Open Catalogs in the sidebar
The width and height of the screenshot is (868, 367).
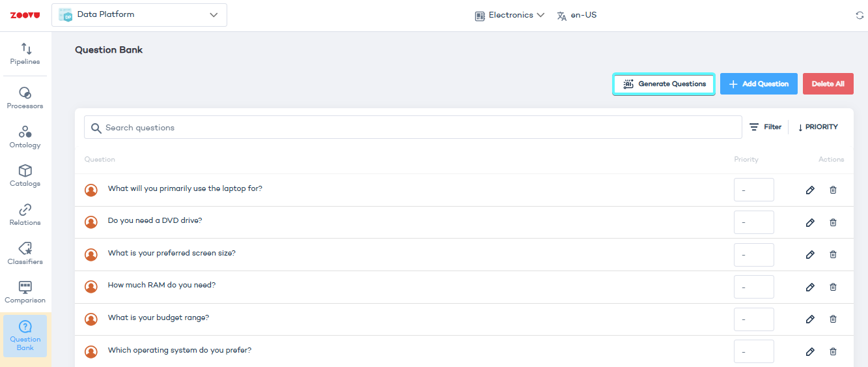[25, 175]
